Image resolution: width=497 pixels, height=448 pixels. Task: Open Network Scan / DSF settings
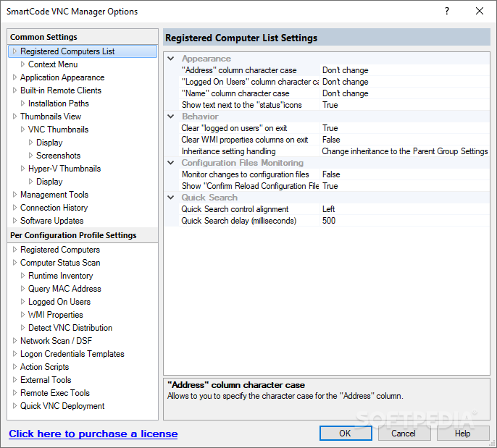tap(56, 341)
